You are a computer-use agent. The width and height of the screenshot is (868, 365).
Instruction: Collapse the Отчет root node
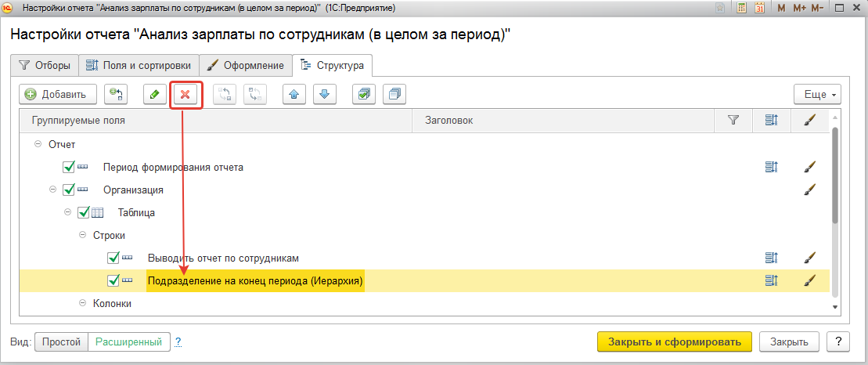pos(38,145)
